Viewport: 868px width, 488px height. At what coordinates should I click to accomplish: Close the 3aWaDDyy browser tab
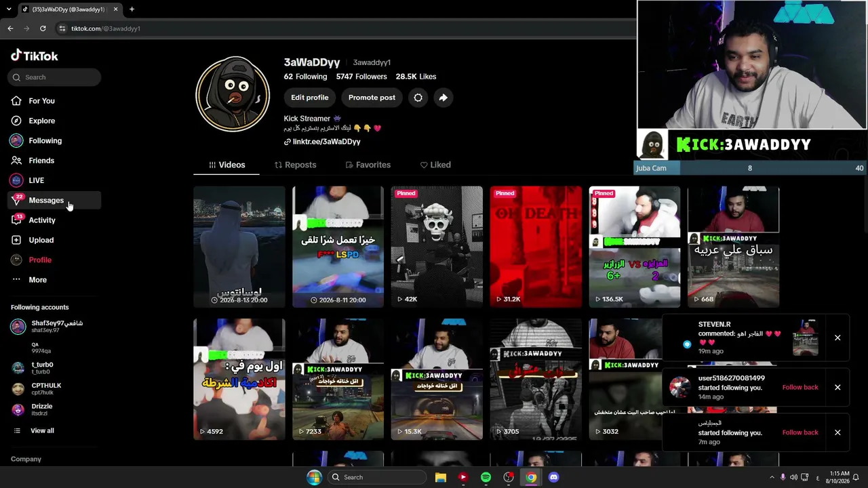click(x=115, y=9)
